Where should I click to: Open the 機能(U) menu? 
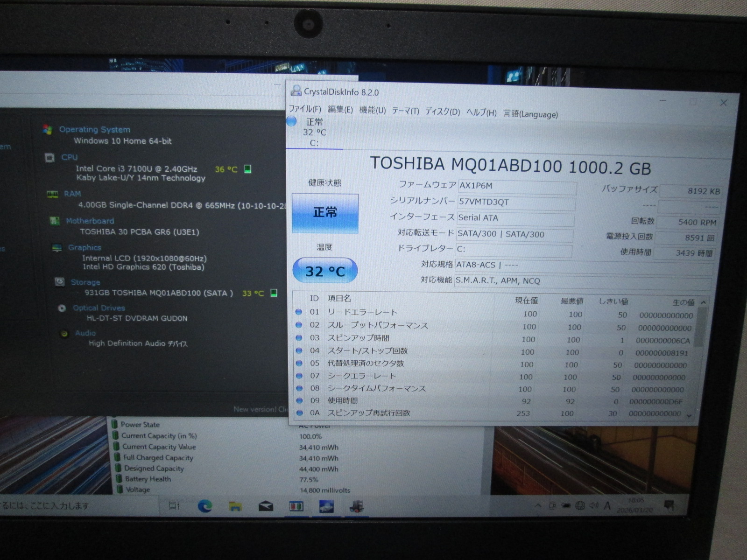pyautogui.click(x=372, y=111)
